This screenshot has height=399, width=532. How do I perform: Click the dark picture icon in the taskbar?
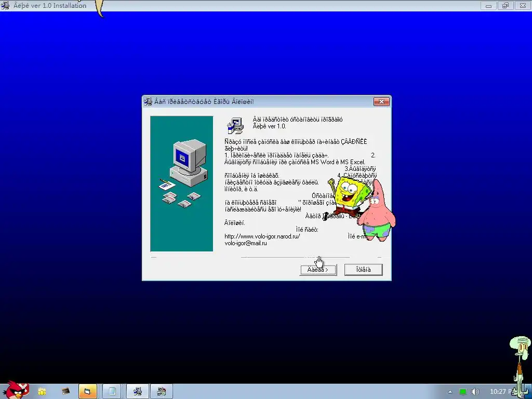point(65,392)
